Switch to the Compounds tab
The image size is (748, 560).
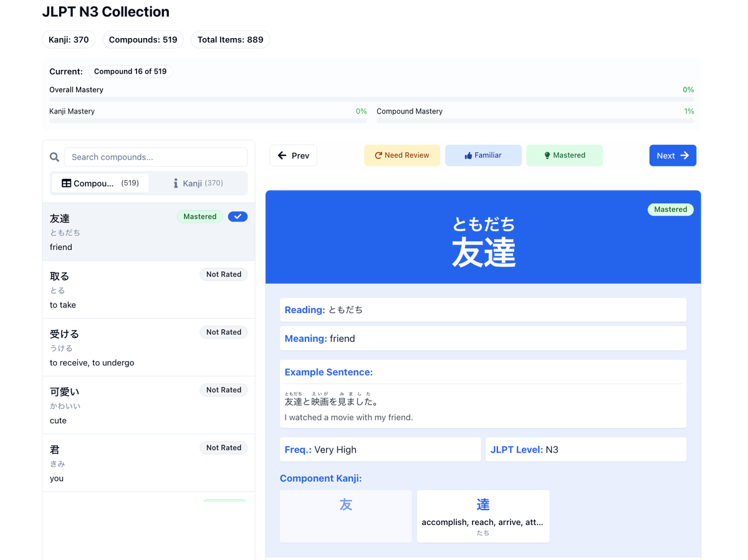[x=100, y=183]
